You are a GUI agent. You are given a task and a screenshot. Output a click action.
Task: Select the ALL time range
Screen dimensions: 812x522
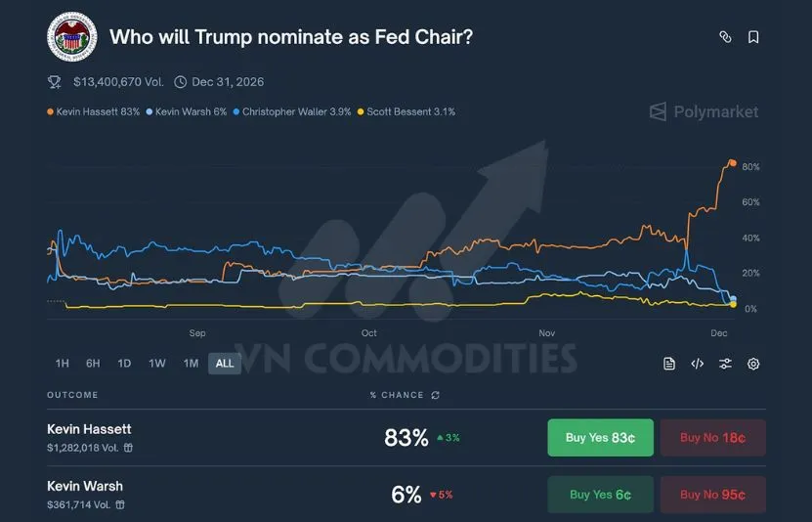225,364
